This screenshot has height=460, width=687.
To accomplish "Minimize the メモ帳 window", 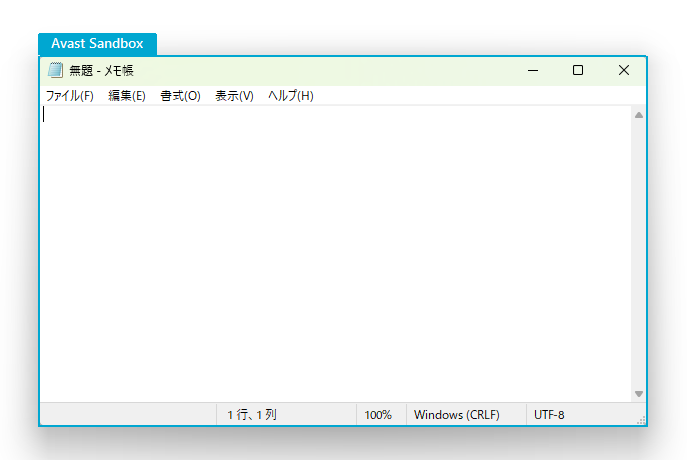I will [534, 71].
